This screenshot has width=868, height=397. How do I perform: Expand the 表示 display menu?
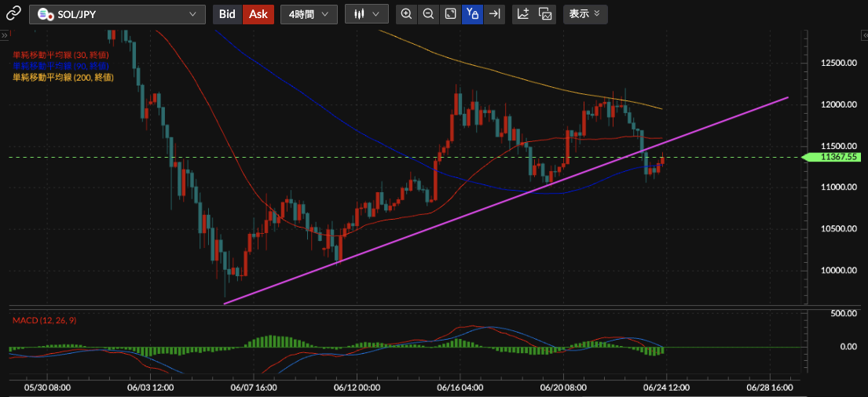point(585,14)
